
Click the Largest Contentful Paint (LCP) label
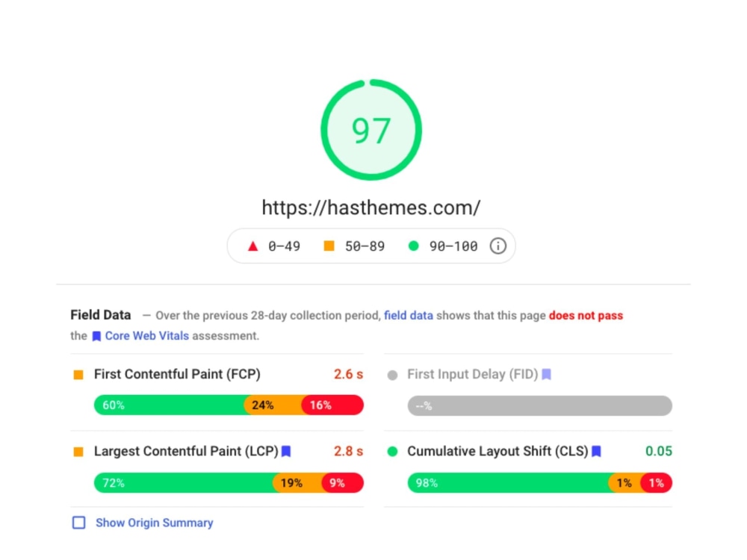point(186,451)
